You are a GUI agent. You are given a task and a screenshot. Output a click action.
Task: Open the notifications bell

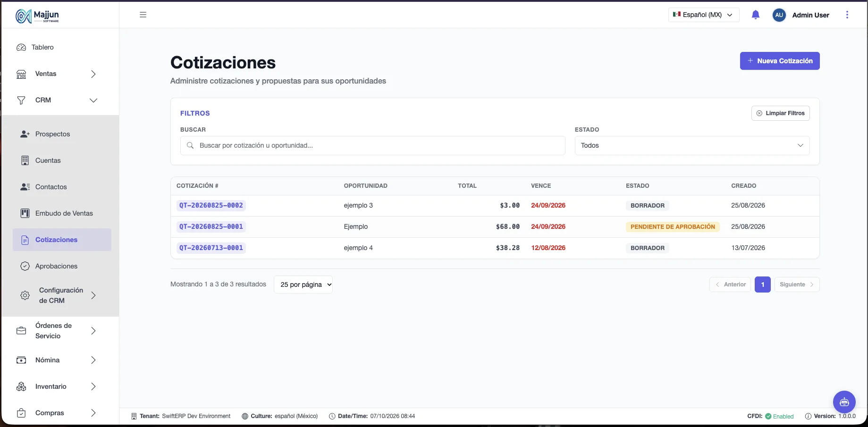(755, 15)
